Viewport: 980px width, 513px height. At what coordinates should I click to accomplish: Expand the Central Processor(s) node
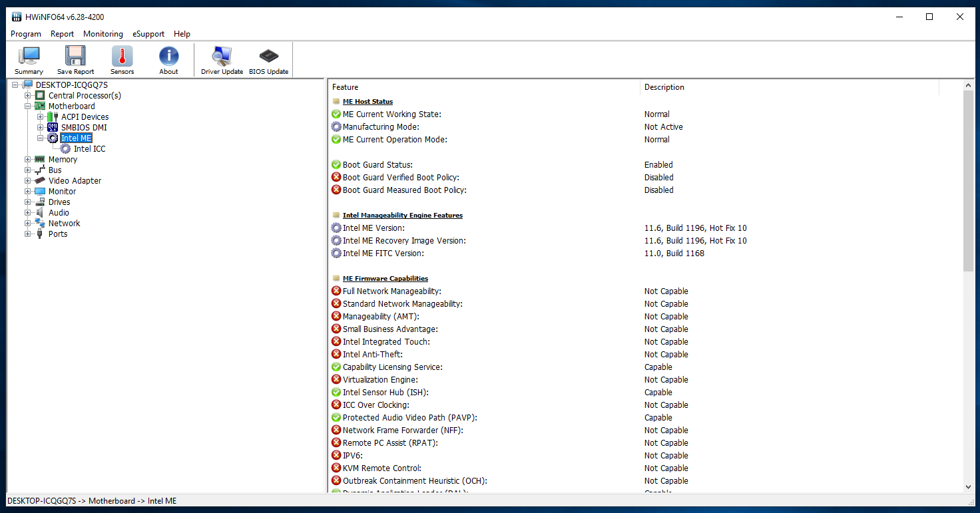[x=28, y=96]
